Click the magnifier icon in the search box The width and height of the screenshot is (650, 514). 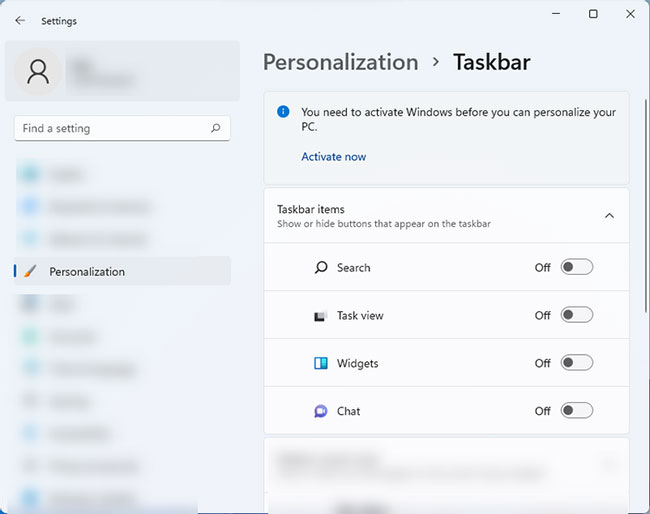215,129
